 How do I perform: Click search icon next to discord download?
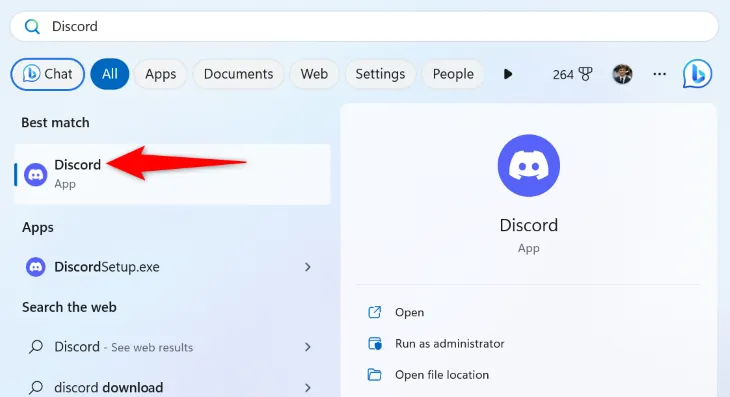[x=36, y=387]
